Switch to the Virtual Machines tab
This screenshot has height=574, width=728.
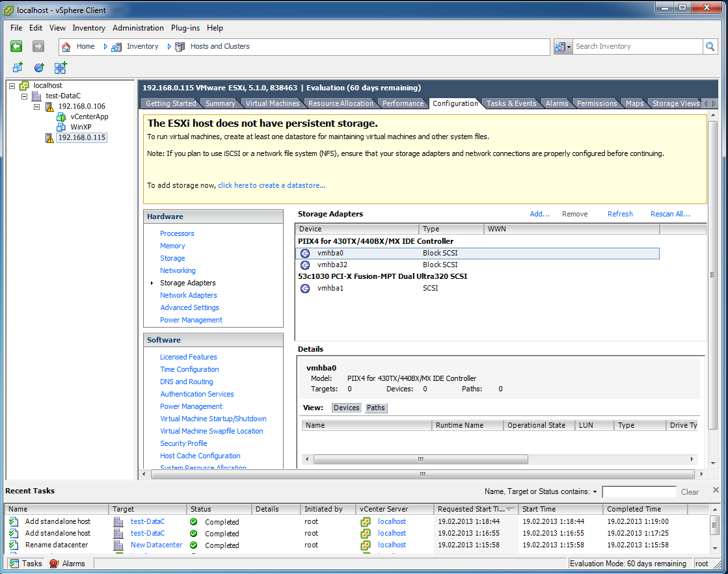(x=273, y=103)
